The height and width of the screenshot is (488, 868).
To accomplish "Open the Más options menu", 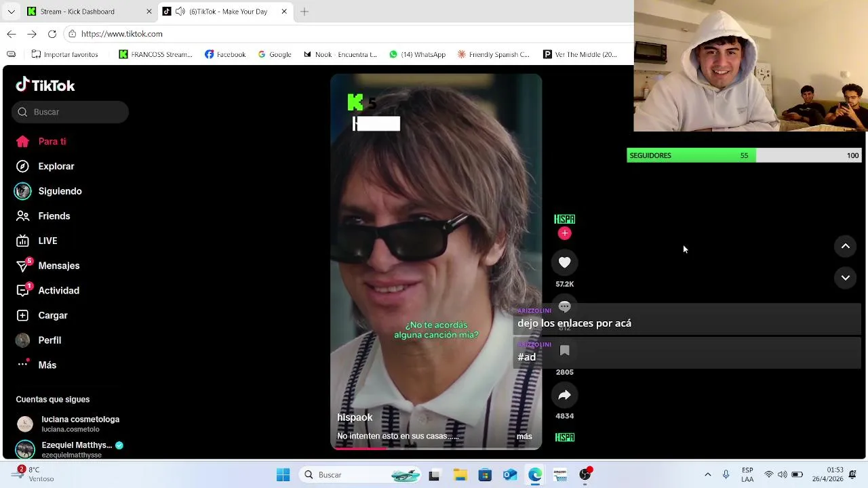I will pos(37,365).
